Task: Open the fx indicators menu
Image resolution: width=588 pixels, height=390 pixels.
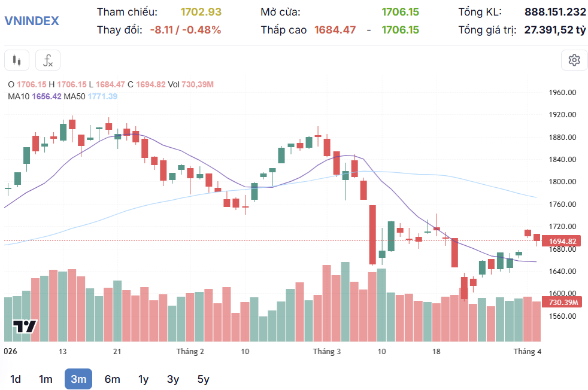Action: coord(48,60)
